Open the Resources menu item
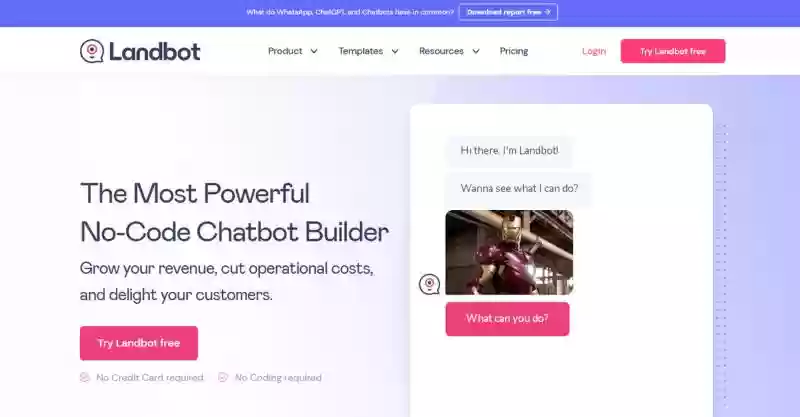 click(x=441, y=51)
